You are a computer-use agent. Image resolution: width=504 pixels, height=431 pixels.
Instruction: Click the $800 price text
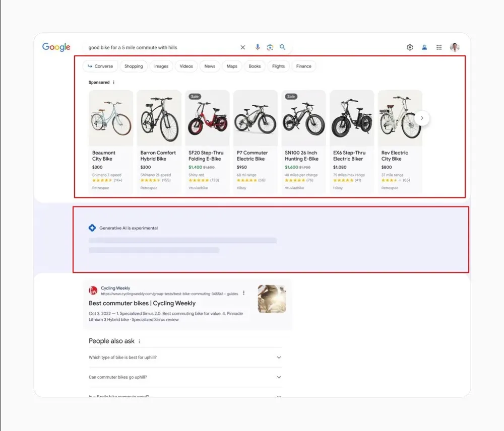click(387, 167)
